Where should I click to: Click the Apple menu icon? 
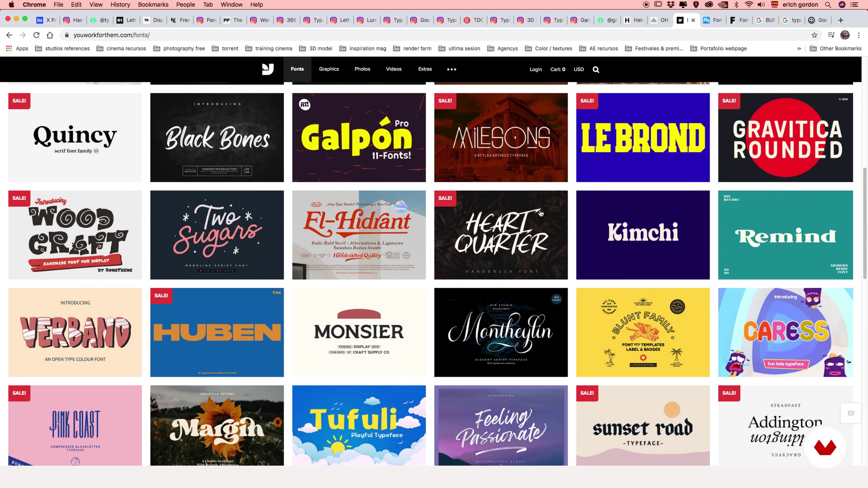[x=11, y=4]
